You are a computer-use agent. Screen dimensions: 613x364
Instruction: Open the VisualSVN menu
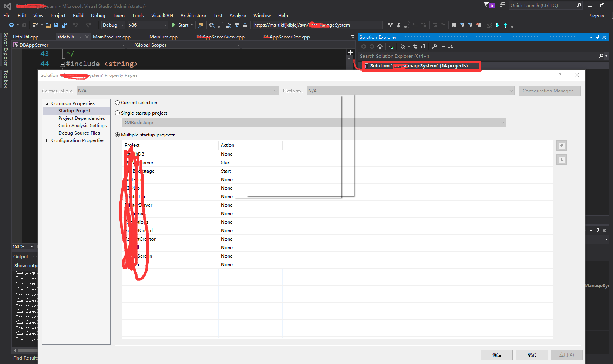coord(162,16)
